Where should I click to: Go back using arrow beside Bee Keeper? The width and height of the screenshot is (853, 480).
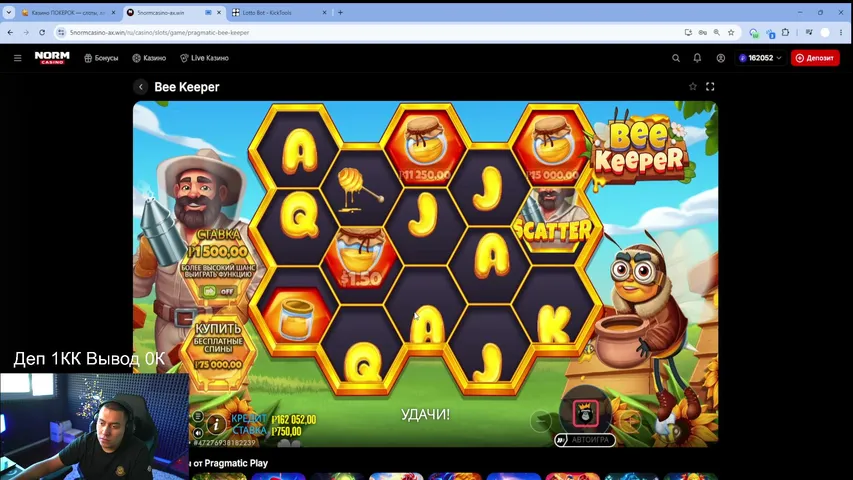click(x=140, y=87)
